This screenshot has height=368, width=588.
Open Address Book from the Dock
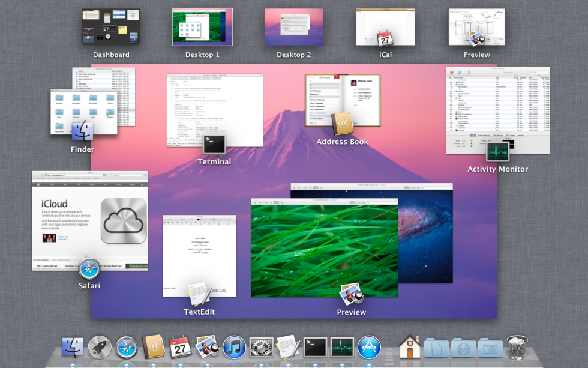[154, 347]
